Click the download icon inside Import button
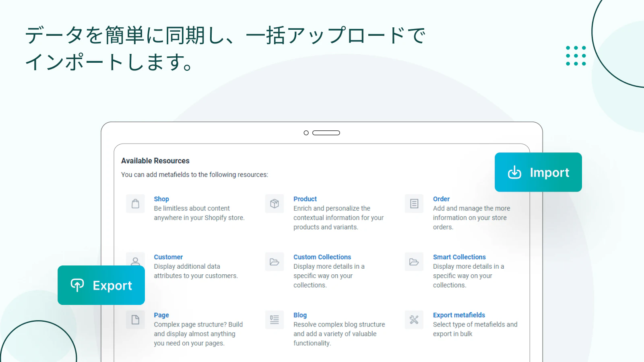Viewport: 644px width, 362px height. tap(514, 172)
